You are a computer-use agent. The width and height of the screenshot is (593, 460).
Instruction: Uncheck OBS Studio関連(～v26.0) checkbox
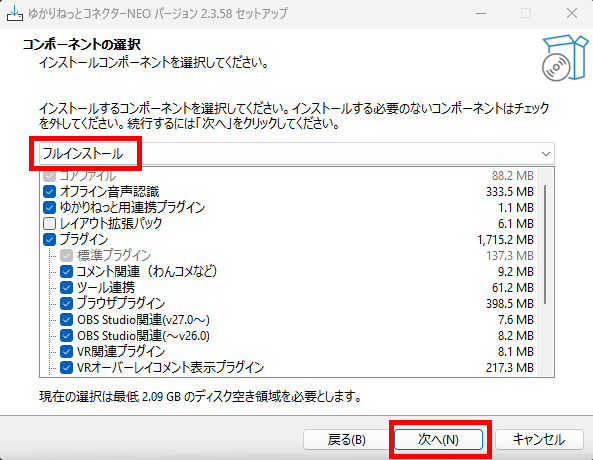67,336
